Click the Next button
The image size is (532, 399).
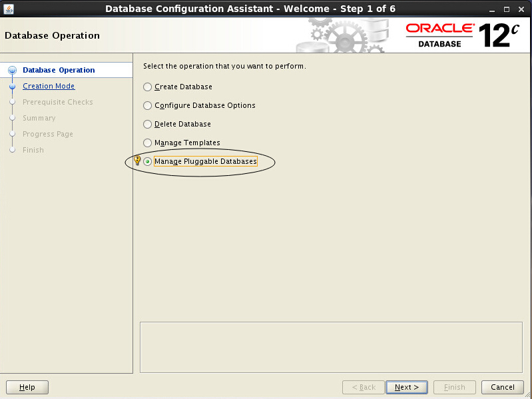[x=406, y=387]
